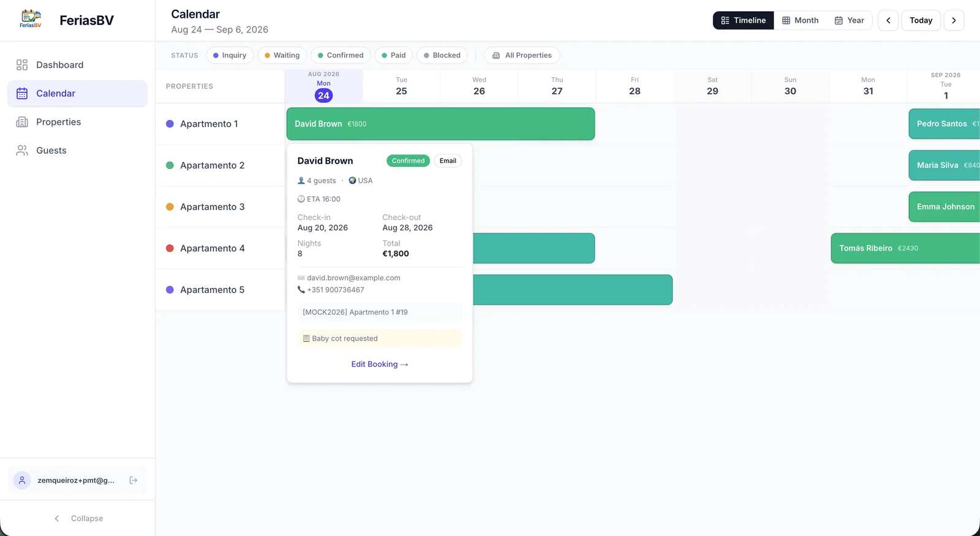The height and width of the screenshot is (536, 980).
Task: Open Maria Silva booking bar
Action: [x=944, y=165]
